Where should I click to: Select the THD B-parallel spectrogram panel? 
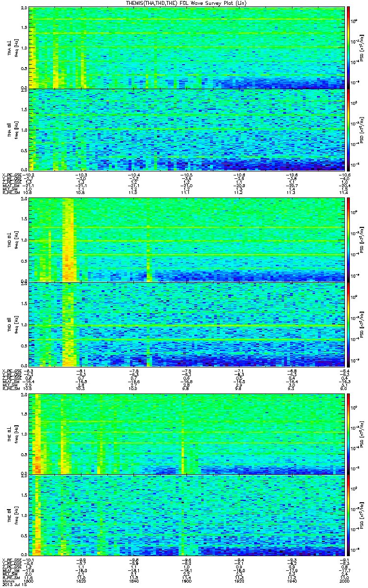click(186, 324)
